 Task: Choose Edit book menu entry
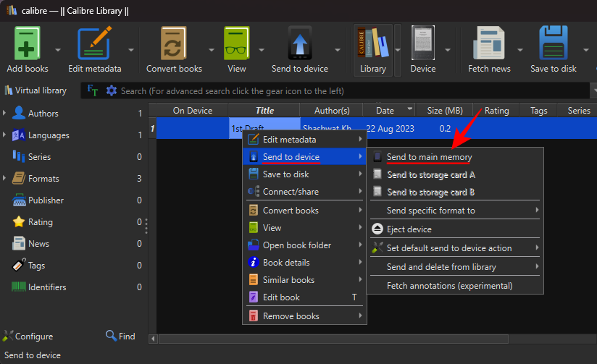(304, 297)
